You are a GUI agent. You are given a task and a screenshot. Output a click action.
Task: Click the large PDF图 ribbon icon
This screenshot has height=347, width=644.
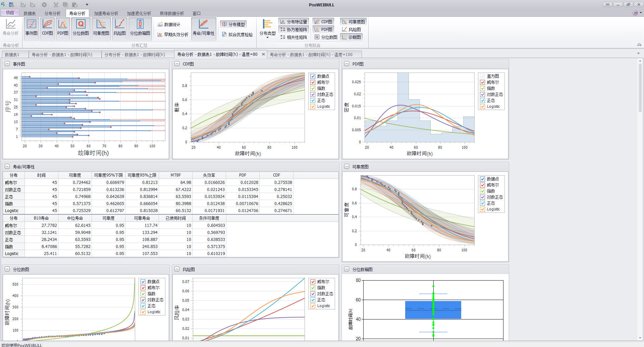(63, 29)
